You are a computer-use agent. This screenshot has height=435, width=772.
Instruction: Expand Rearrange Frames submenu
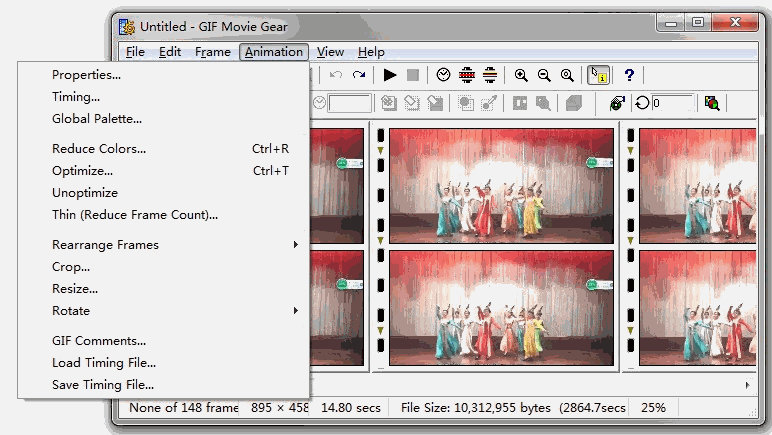click(x=163, y=245)
